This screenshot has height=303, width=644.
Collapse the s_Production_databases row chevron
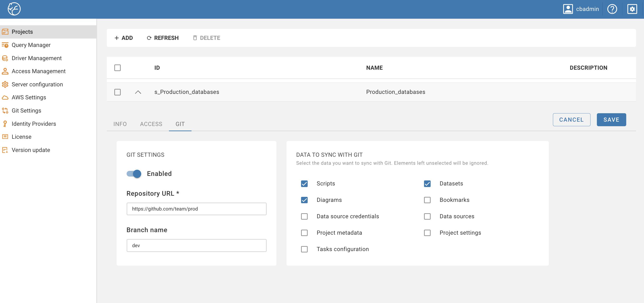(138, 92)
